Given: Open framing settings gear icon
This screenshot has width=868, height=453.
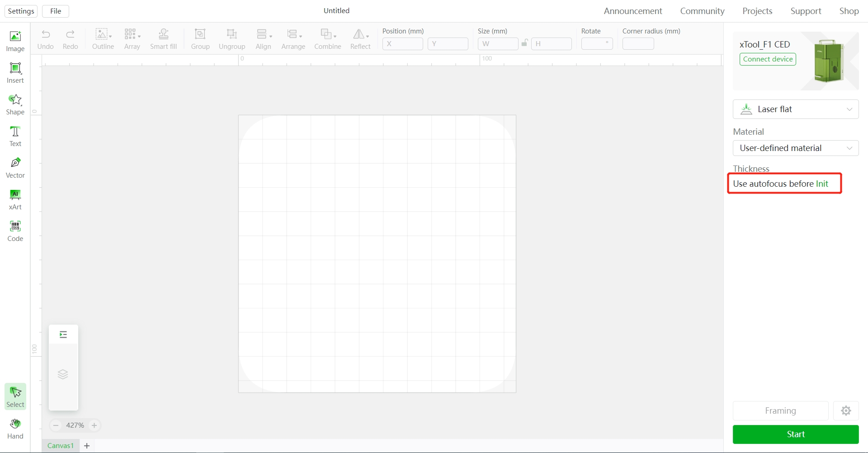Looking at the screenshot, I should click(x=846, y=411).
